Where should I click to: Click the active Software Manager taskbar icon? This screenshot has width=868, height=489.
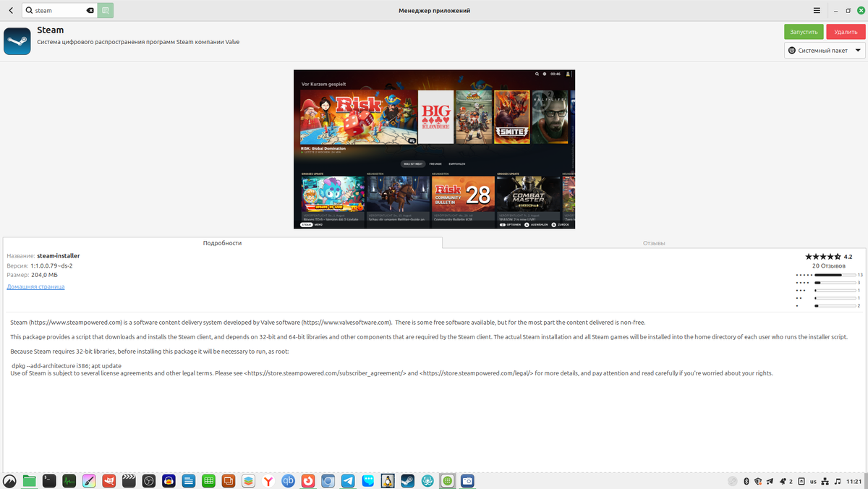[448, 480]
